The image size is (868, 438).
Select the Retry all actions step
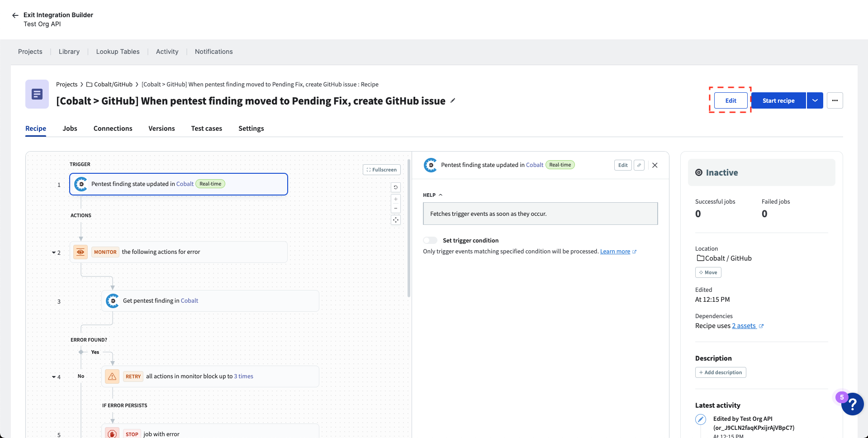[210, 376]
